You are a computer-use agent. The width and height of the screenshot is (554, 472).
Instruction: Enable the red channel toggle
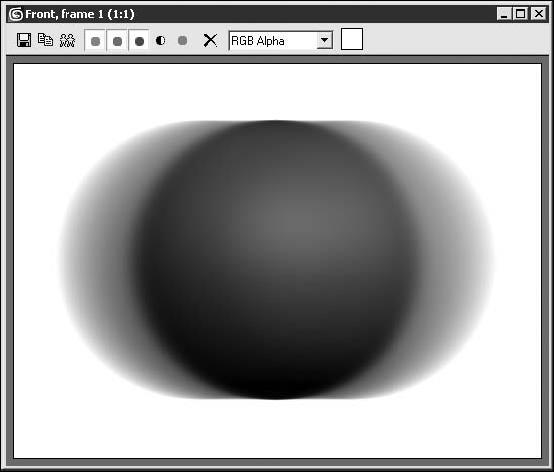(x=95, y=41)
